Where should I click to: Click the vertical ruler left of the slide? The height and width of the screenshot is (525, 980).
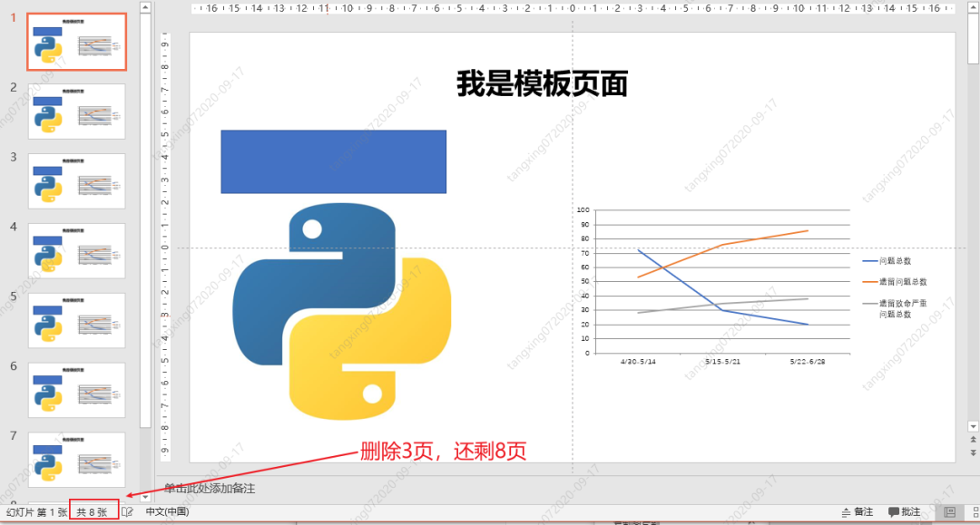(x=165, y=248)
